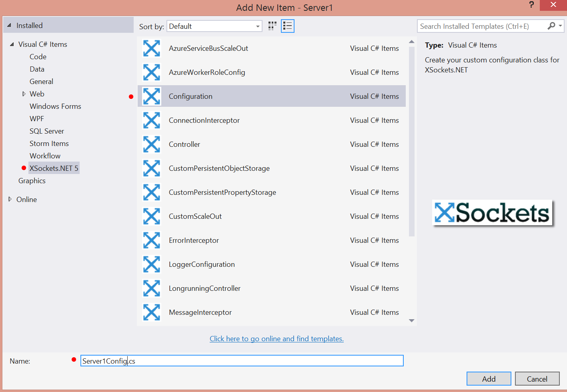This screenshot has height=392, width=567.
Task: Collapse the Visual C# Items node
Action: (x=12, y=44)
